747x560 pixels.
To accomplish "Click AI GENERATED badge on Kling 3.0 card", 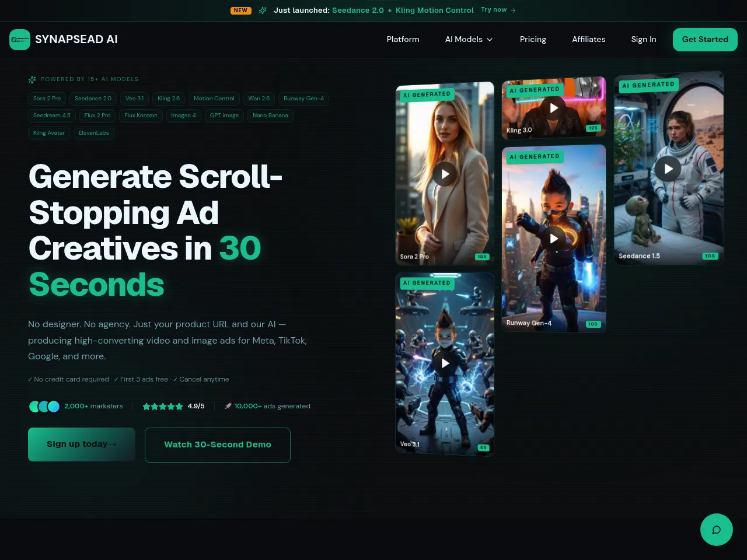I will tap(535, 90).
